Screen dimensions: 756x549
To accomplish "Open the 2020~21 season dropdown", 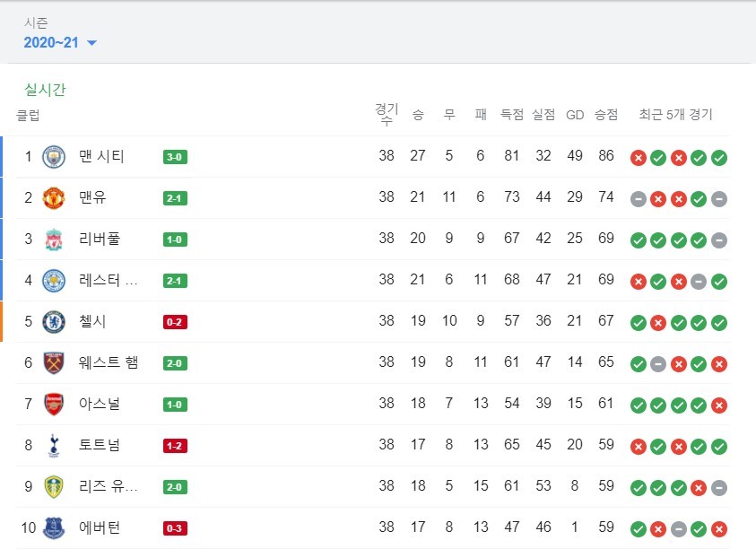I will pyautogui.click(x=60, y=42).
